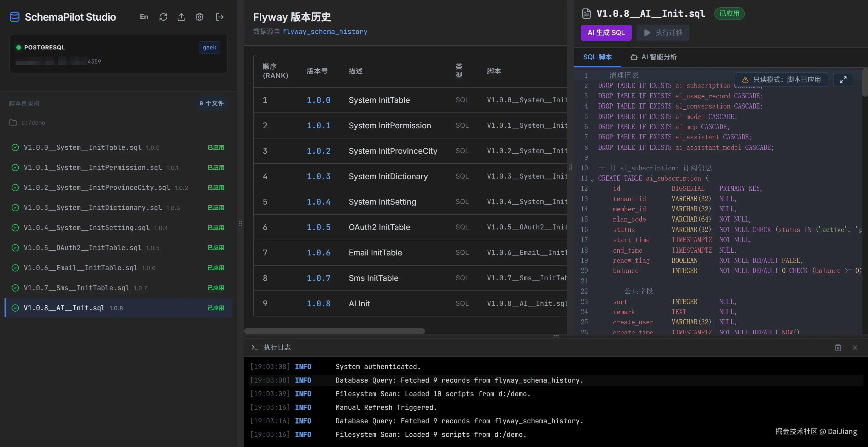The image size is (868, 447).
Task: Open flyway_schema_history link
Action: pyautogui.click(x=324, y=32)
